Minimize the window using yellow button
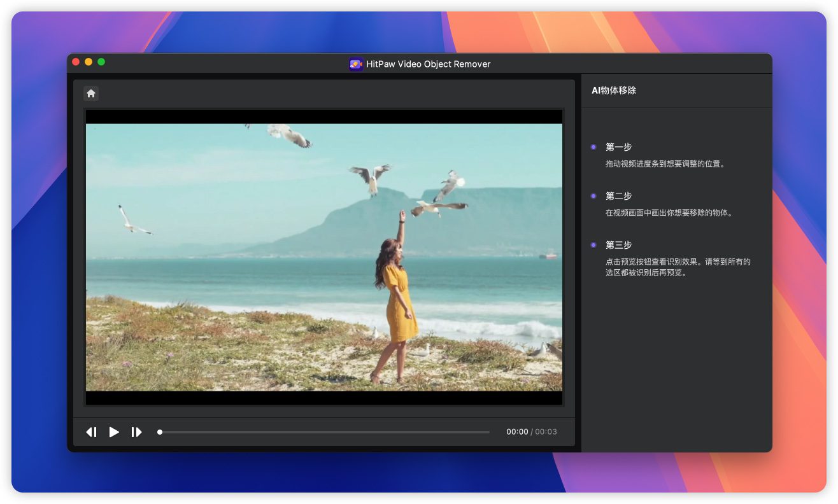The height and width of the screenshot is (504, 838). coord(89,62)
